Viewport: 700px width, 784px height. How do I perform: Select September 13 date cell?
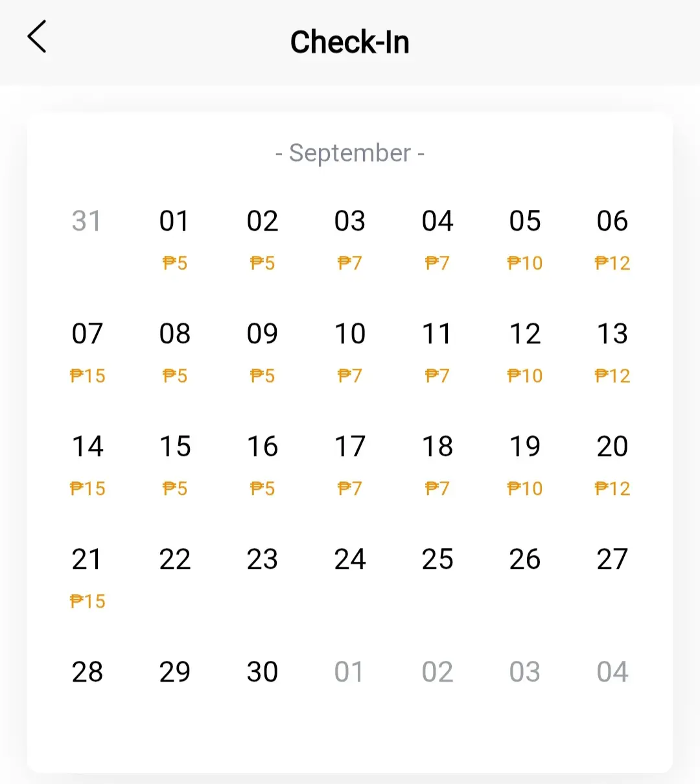pyautogui.click(x=612, y=351)
